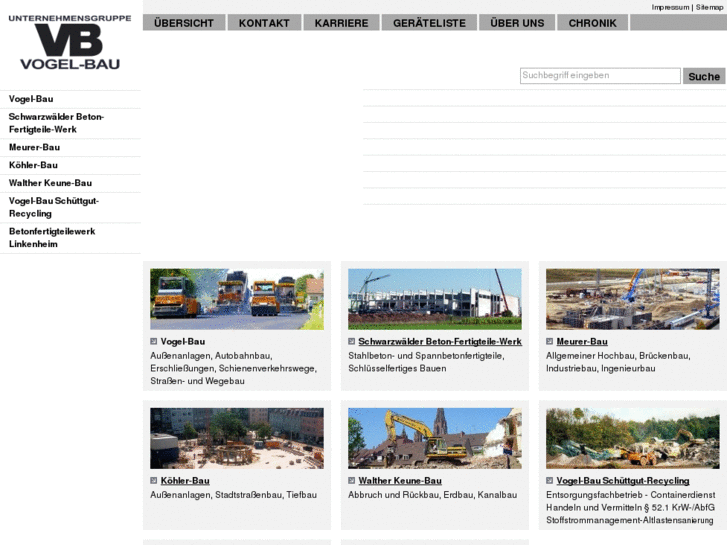Viewport: 727px width, 545px height.
Task: Open the GERÄTELISTE menu item
Action: 429,23
